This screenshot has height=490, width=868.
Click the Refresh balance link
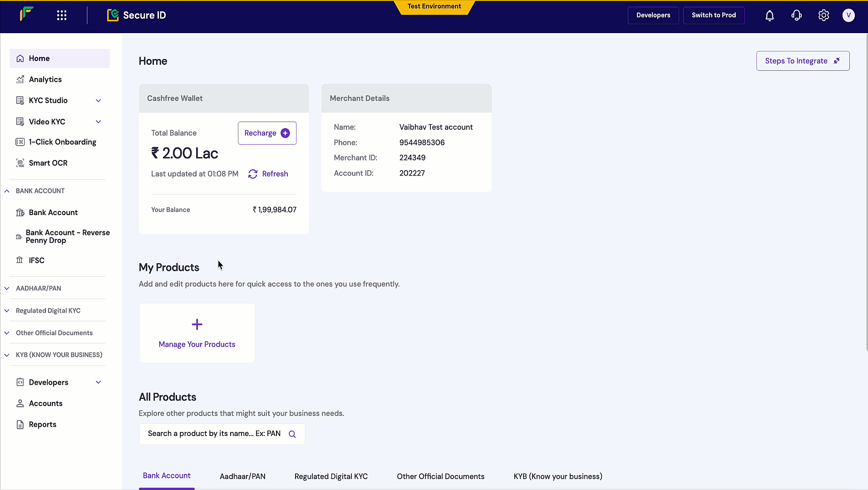[268, 174]
